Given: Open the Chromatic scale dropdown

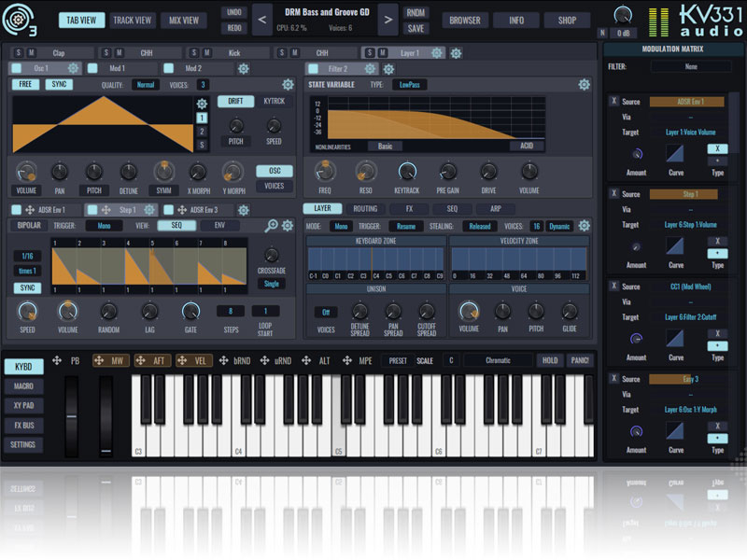Looking at the screenshot, I should coord(497,360).
